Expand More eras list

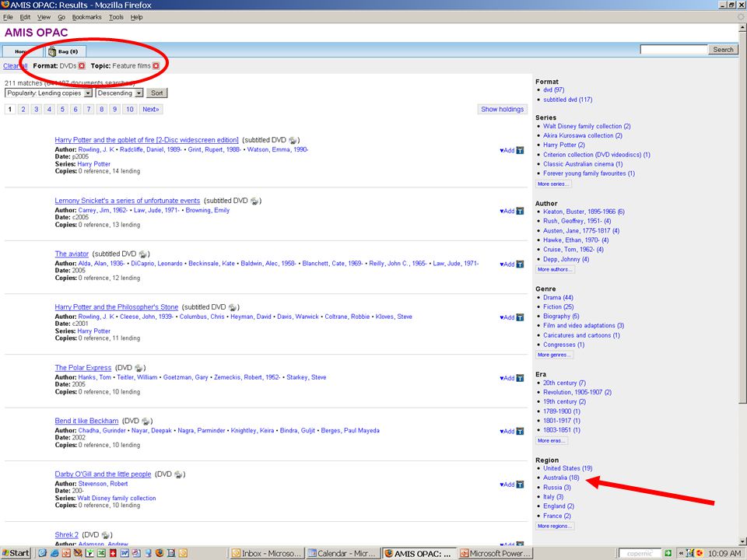552,440
